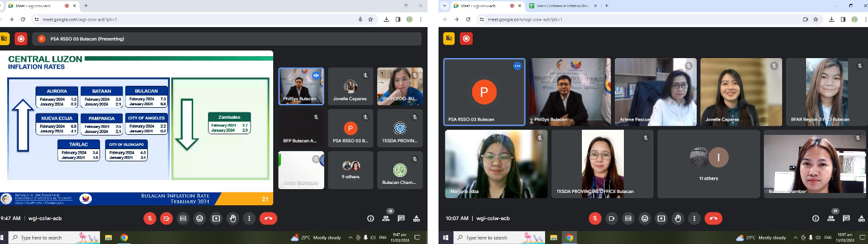Open new tab in right browser window

coord(606,5)
